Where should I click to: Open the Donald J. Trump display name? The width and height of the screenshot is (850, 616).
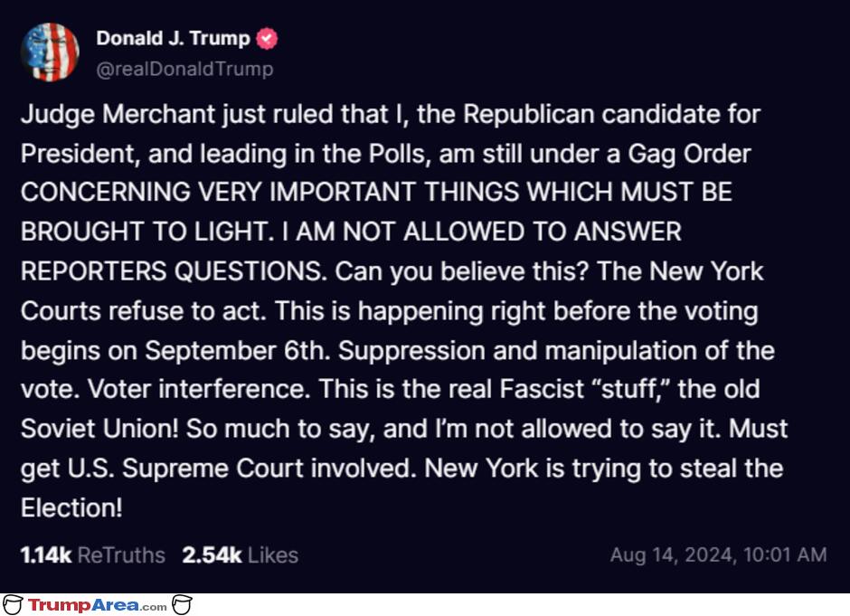173,38
